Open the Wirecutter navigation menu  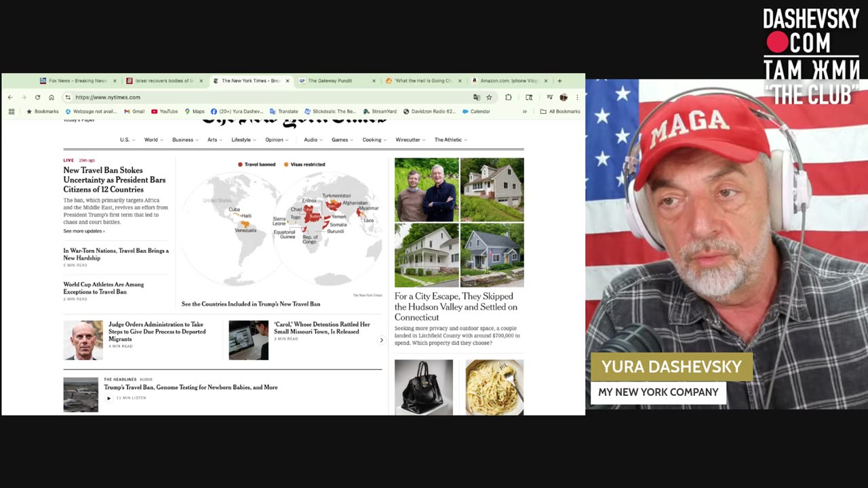pos(410,140)
